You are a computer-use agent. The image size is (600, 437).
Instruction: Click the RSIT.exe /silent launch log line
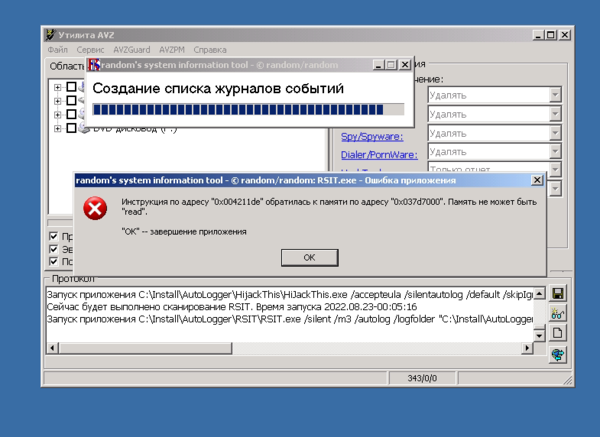290,319
